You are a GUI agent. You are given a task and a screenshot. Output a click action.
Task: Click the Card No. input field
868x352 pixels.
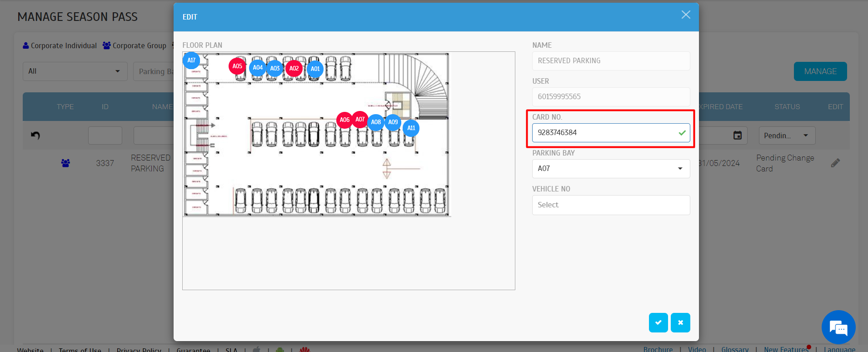pos(604,133)
